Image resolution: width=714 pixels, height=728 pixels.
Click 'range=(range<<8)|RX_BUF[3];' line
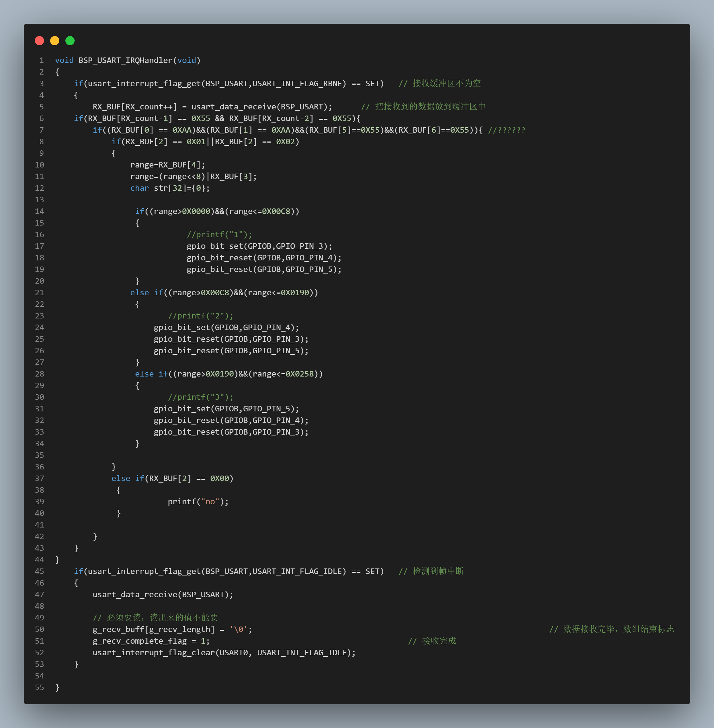[x=193, y=177]
